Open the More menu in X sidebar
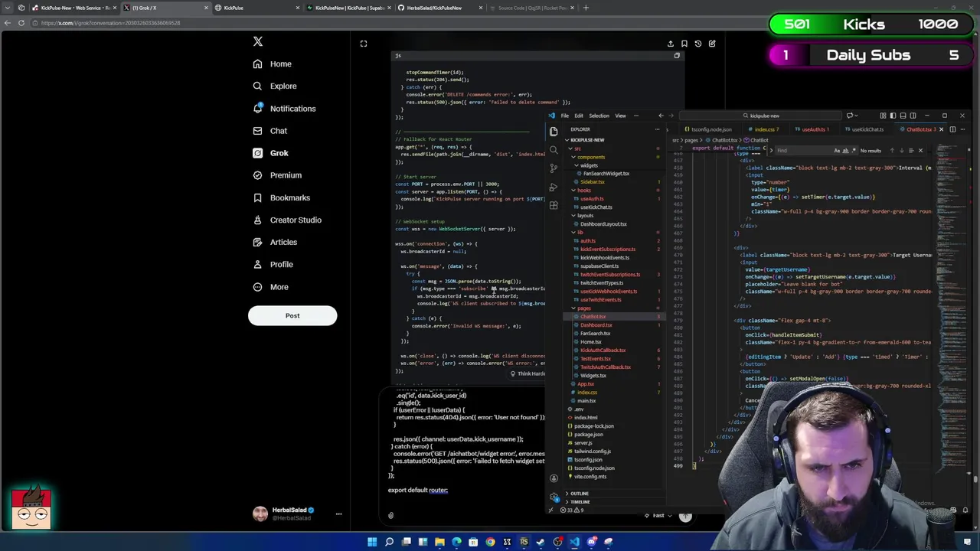This screenshot has height=551, width=980. point(271,287)
